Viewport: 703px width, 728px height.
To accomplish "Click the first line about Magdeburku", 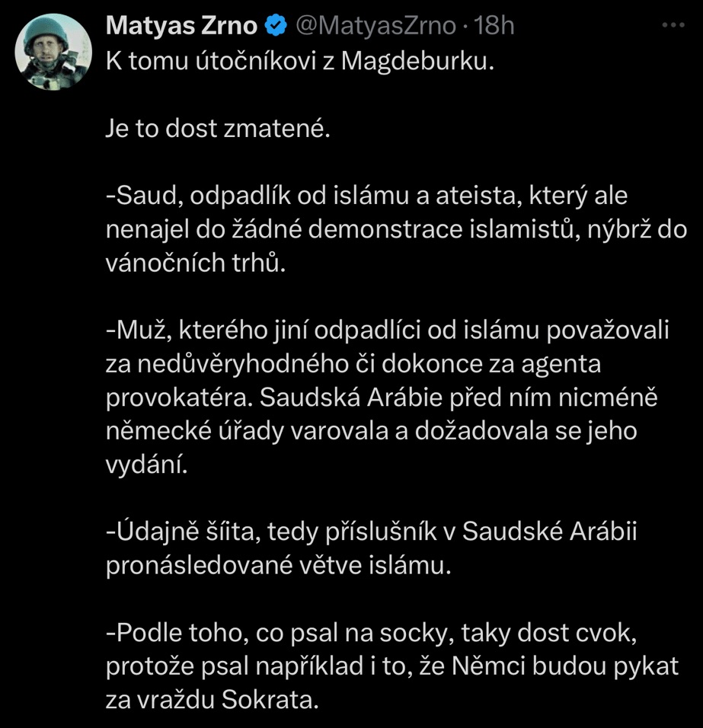I will point(300,62).
